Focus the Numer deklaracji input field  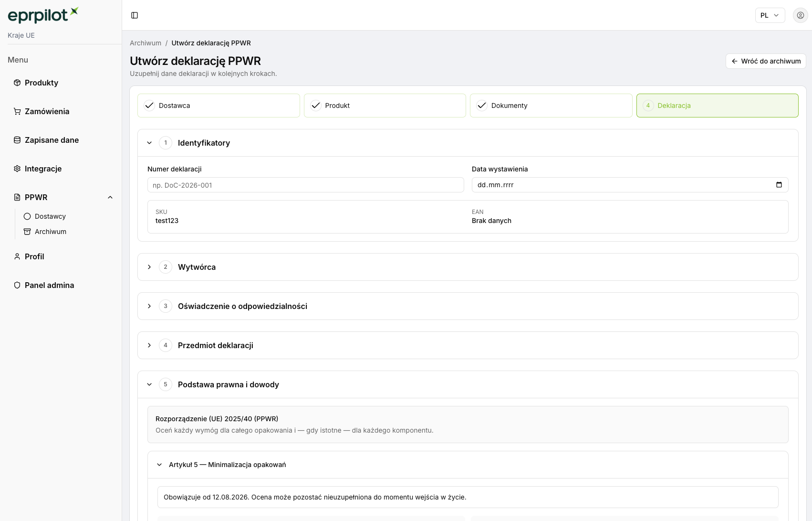pos(305,185)
